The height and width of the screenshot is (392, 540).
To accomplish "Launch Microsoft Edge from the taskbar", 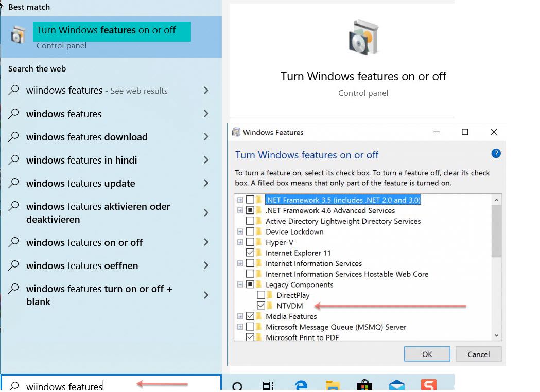I will [301, 385].
